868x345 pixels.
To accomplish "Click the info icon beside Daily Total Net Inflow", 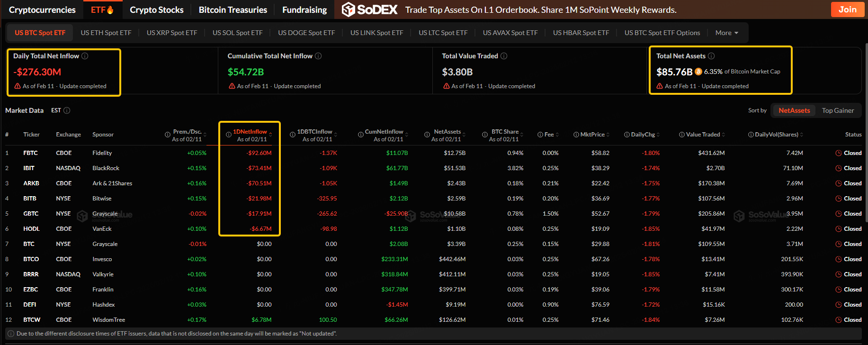I will [85, 56].
